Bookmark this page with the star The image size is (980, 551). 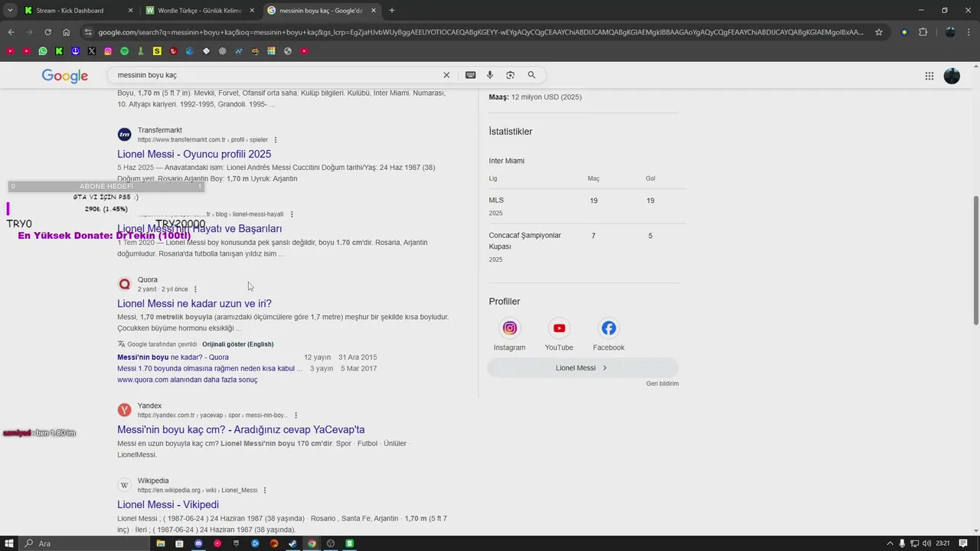pyautogui.click(x=879, y=32)
